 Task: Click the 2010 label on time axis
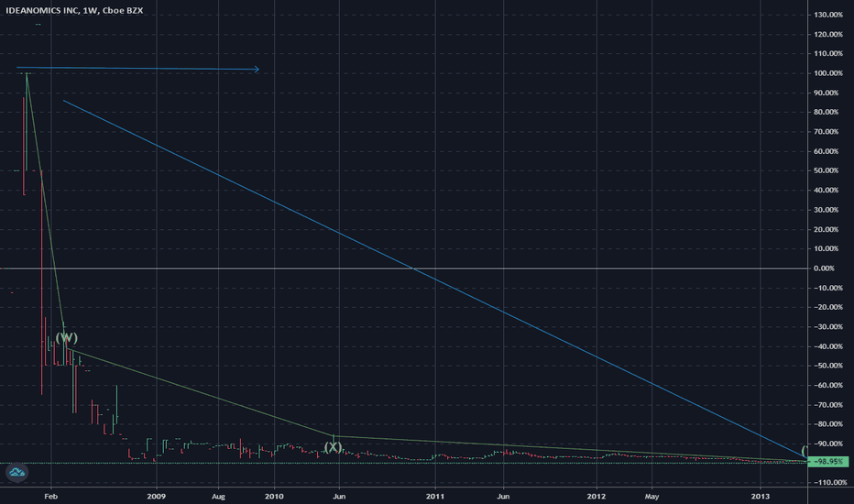point(274,496)
